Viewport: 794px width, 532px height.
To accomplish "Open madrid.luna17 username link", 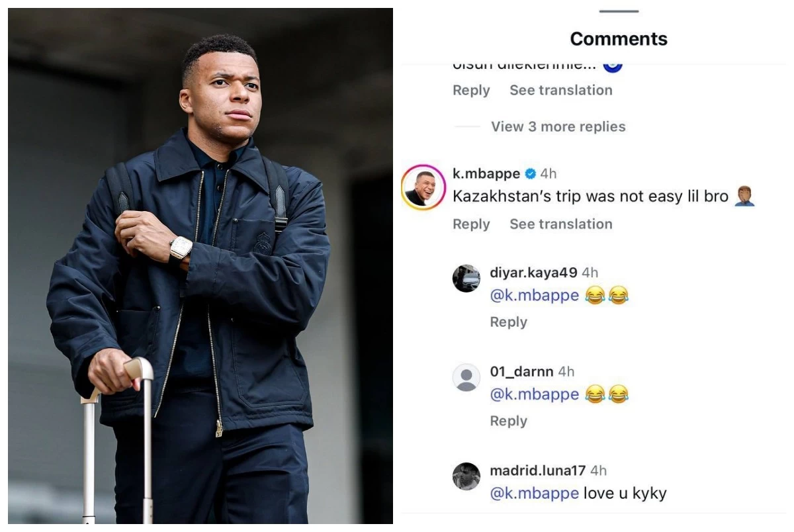I will point(537,471).
